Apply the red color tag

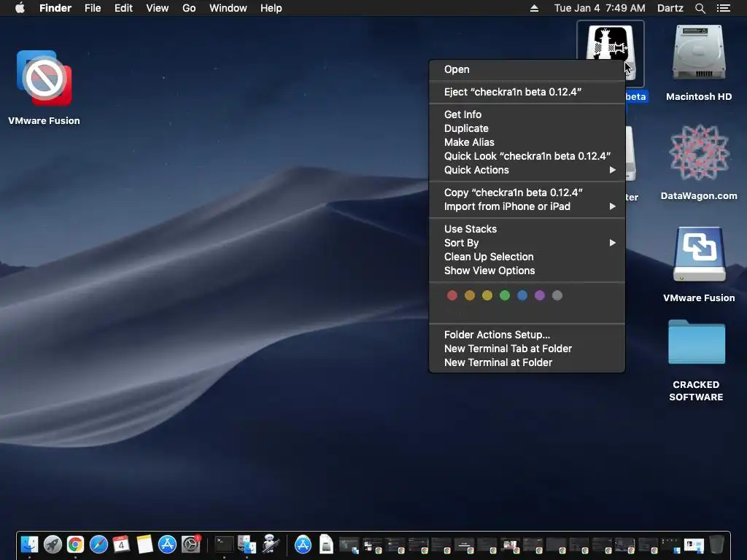[452, 295]
